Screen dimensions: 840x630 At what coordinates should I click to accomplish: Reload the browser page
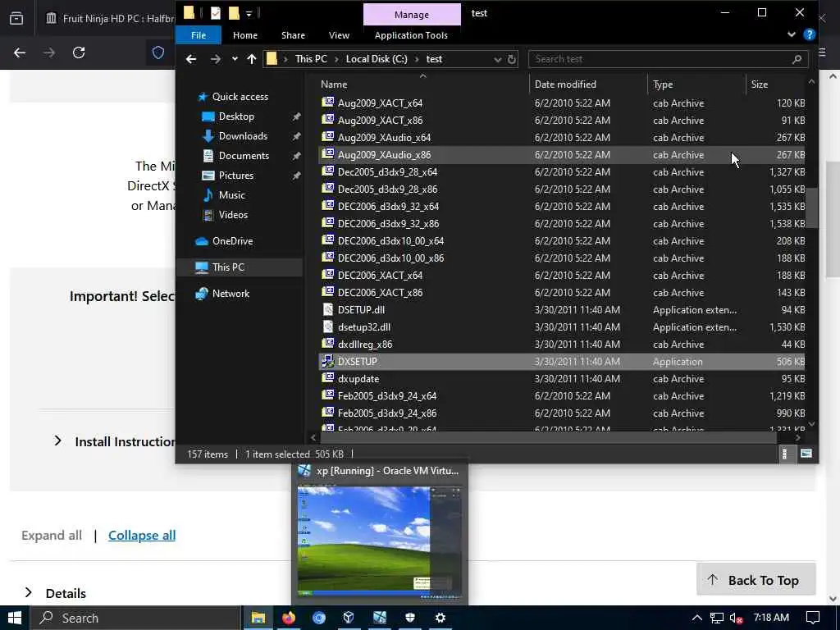(x=79, y=52)
